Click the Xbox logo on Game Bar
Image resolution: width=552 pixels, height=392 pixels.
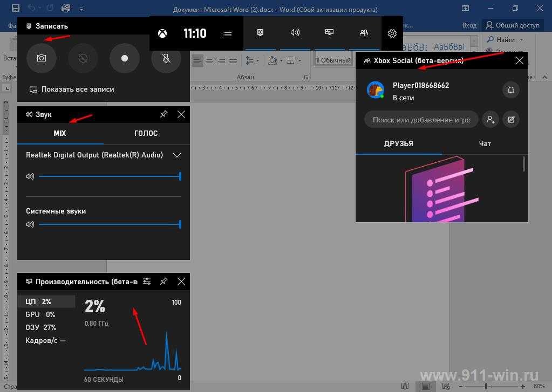click(162, 33)
